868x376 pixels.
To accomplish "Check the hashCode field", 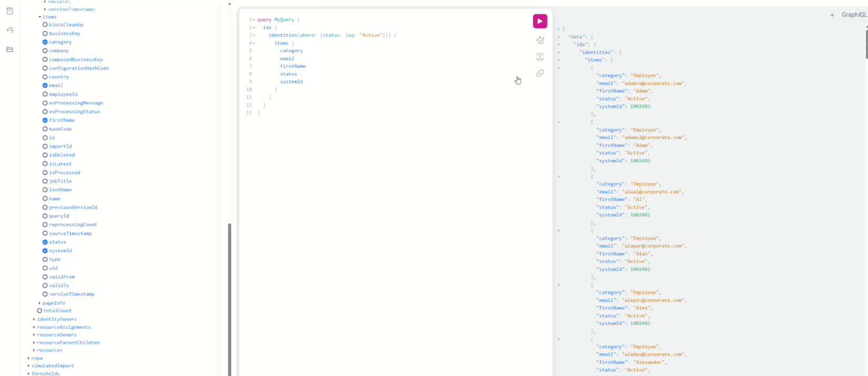I will coord(45,129).
